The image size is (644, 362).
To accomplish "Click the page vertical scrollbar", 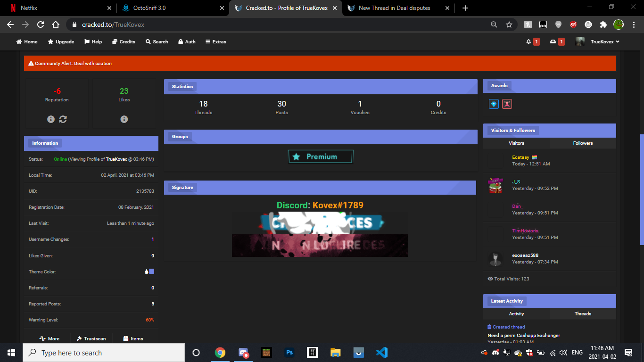I will tap(642, 189).
